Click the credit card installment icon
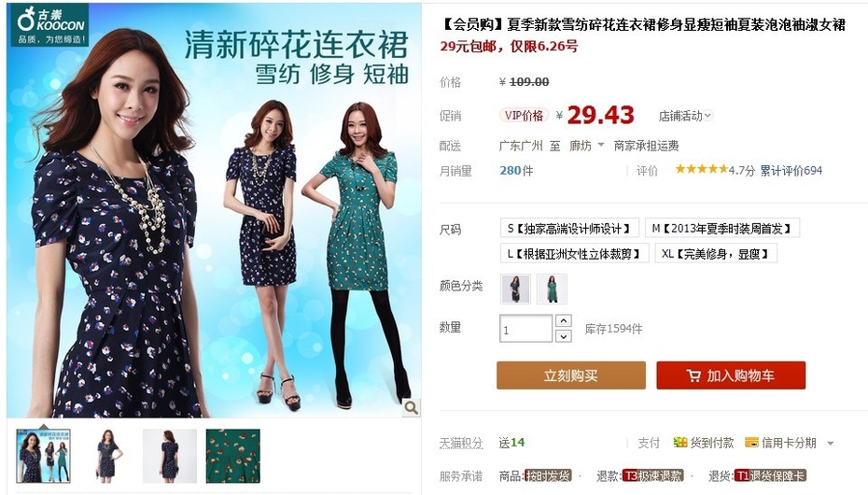The width and height of the screenshot is (868, 495). [751, 443]
